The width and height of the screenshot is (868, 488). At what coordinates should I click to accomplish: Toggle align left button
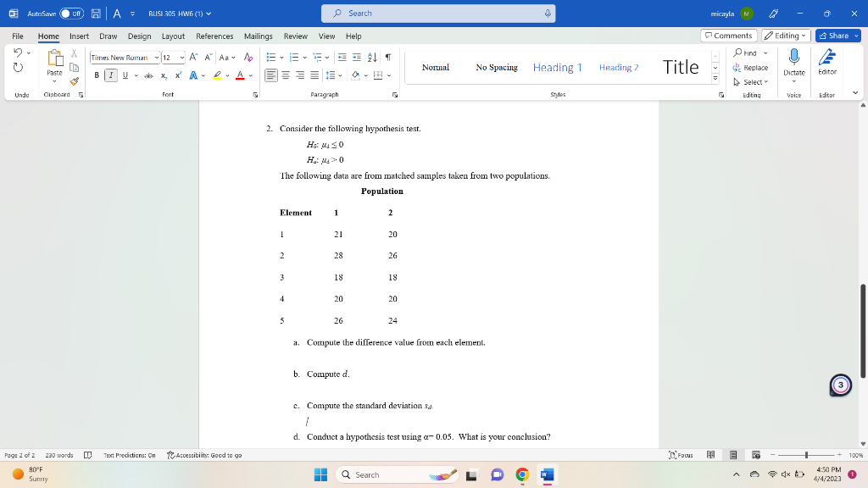click(x=270, y=75)
